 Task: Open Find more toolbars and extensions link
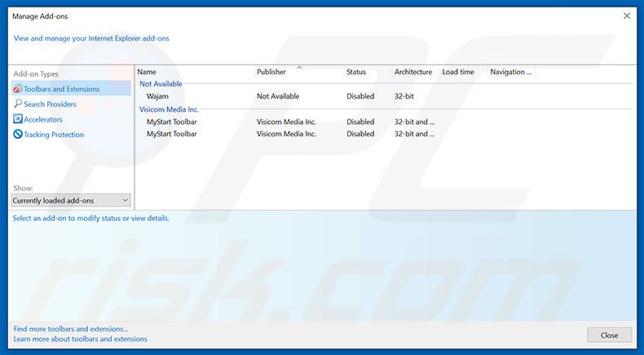pos(71,329)
